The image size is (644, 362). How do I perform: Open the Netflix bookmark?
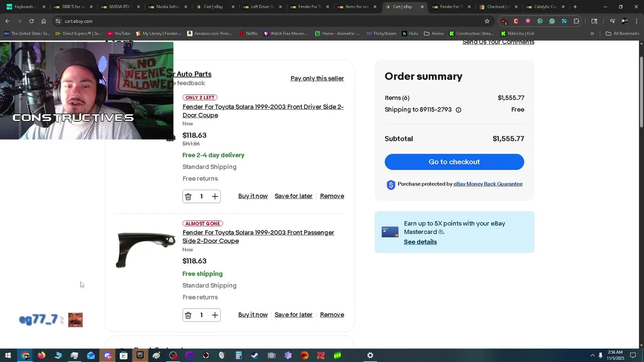click(248, 34)
